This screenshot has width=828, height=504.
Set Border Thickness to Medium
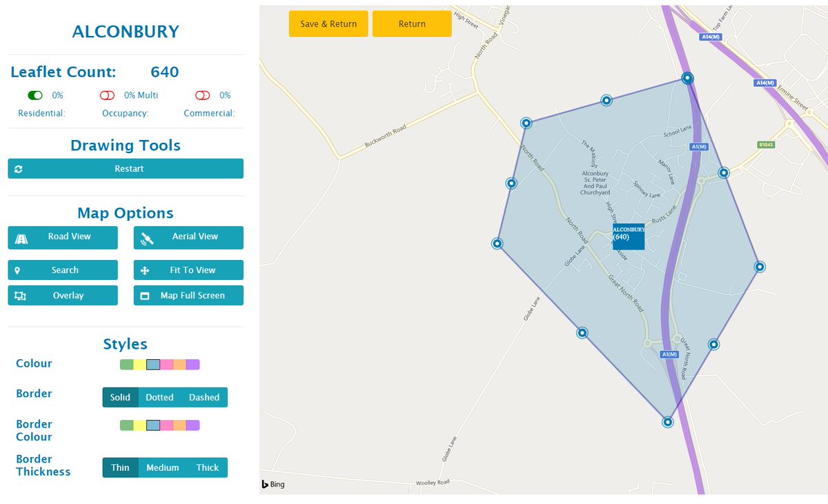coord(163,467)
